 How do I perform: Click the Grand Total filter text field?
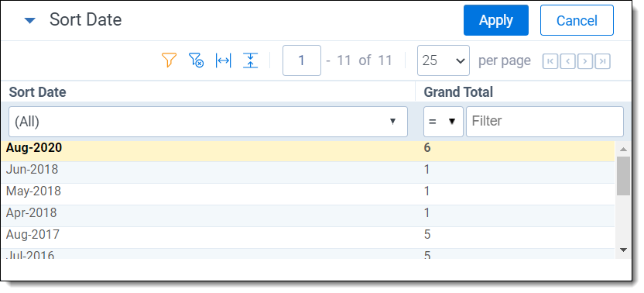click(545, 122)
